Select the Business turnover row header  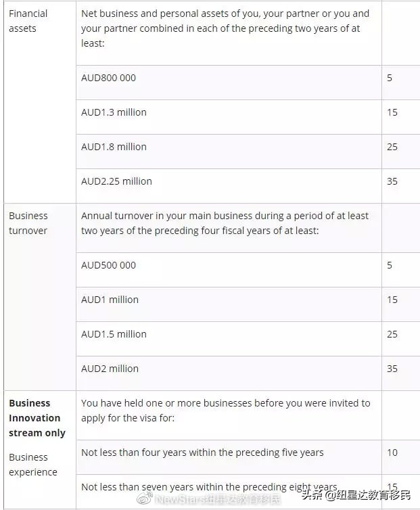28,223
